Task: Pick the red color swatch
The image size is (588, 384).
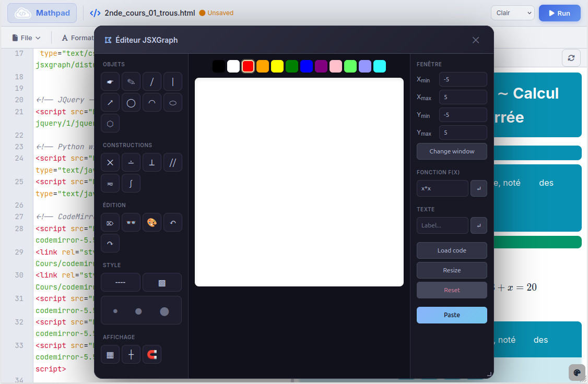Action: click(248, 66)
